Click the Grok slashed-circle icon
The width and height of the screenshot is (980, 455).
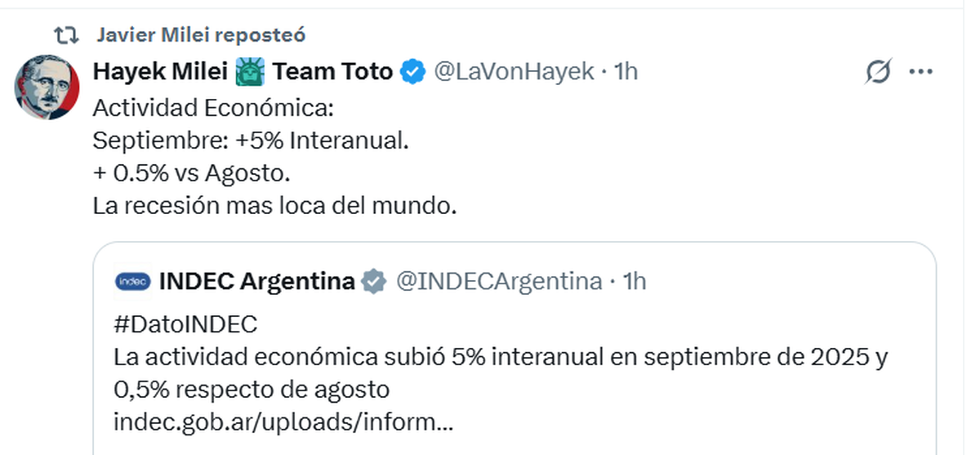click(x=878, y=73)
